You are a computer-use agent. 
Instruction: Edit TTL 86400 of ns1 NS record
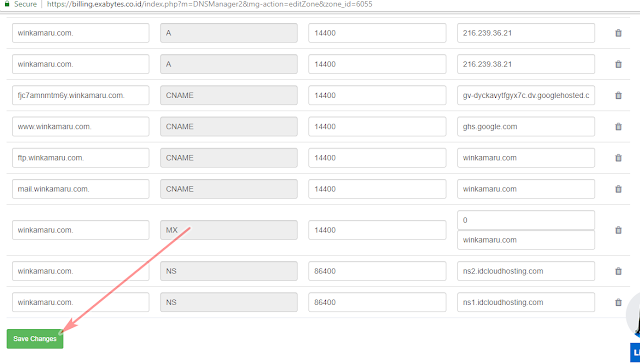[x=377, y=302]
